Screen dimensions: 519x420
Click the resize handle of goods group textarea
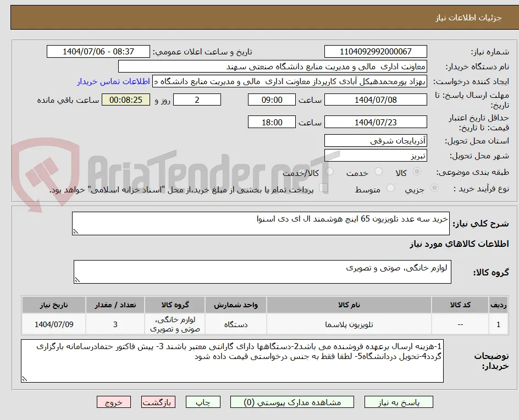click(x=77, y=280)
